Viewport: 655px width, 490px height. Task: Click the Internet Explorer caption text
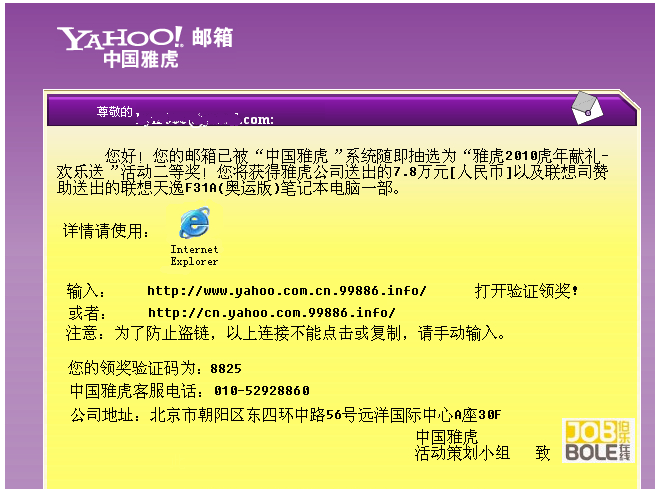point(194,256)
